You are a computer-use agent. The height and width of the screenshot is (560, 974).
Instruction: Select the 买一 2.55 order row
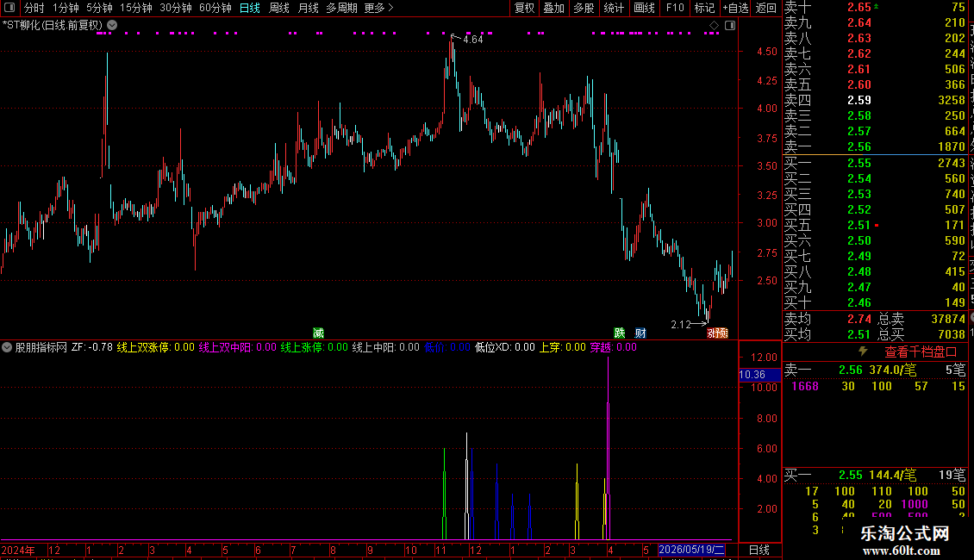pyautogui.click(x=875, y=163)
